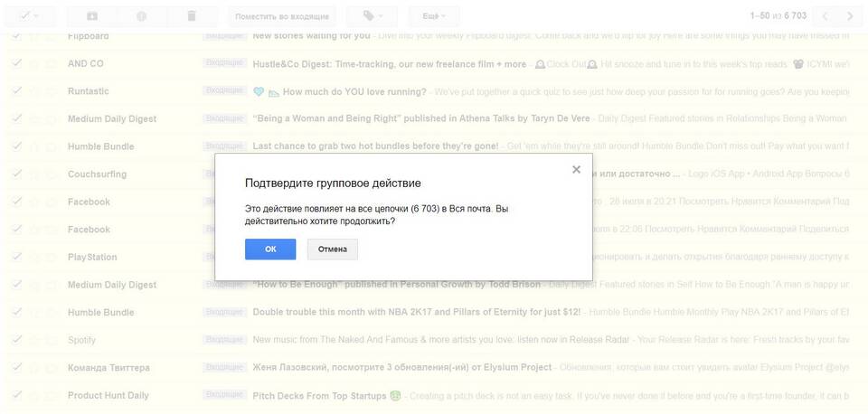
Task: Uncheck the Couchsurfing email checkbox
Action: click(17, 174)
